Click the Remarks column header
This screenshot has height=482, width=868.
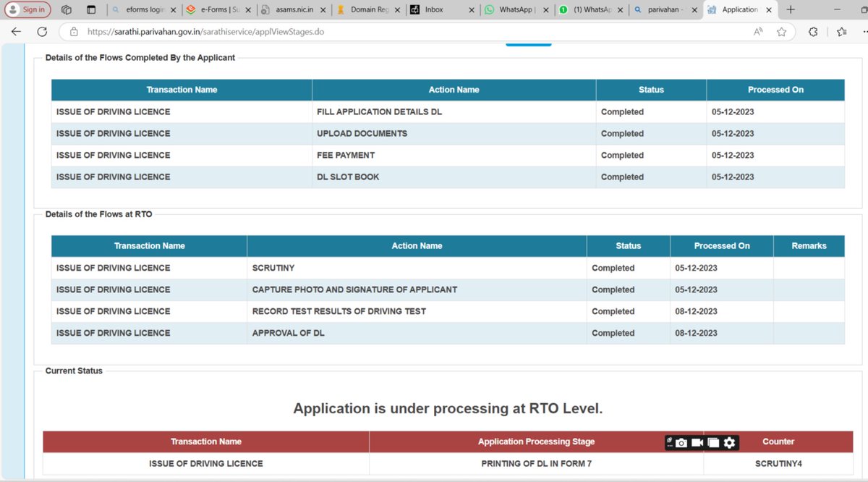[809, 246]
